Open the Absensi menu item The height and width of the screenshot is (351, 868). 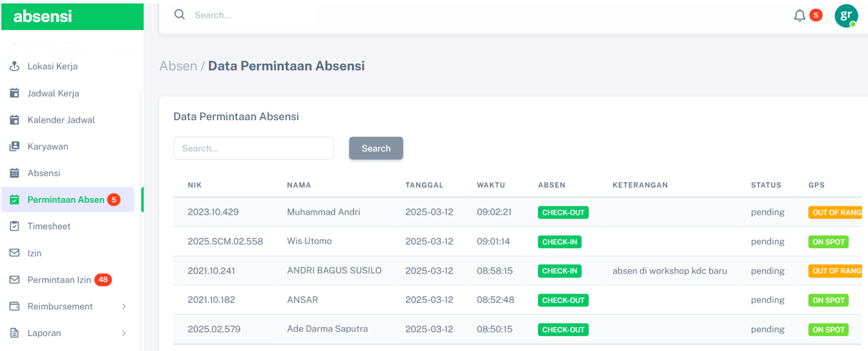(44, 173)
